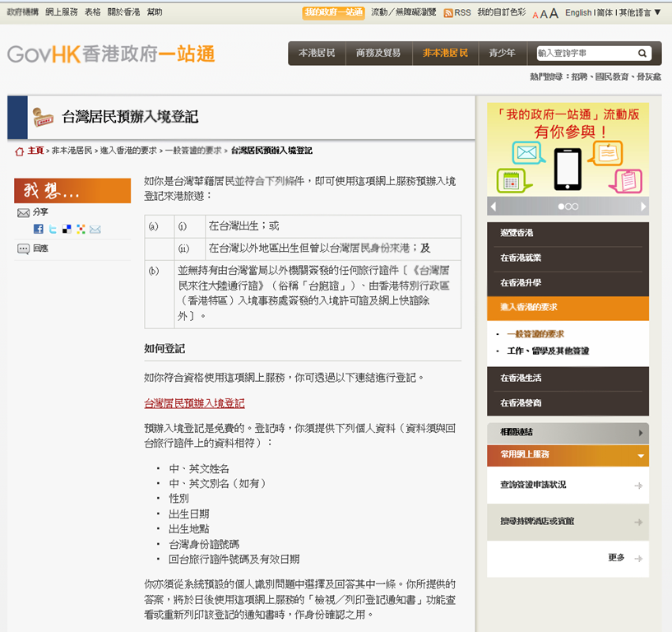
Task: Collapse the 常用網上服務 panel
Action: click(568, 455)
